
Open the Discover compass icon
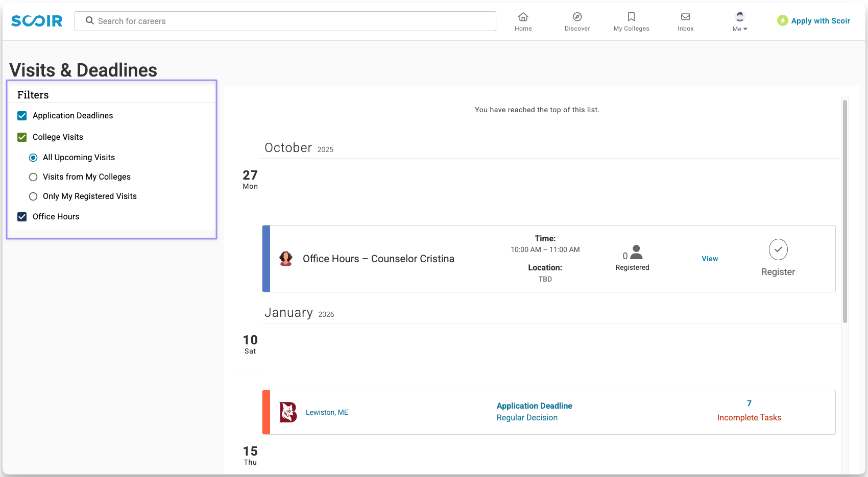point(577,17)
